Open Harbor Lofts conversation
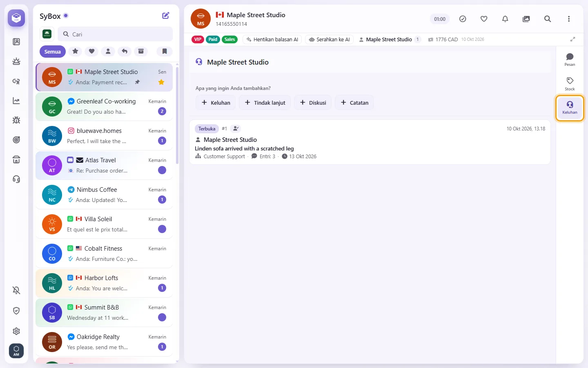 click(x=104, y=283)
